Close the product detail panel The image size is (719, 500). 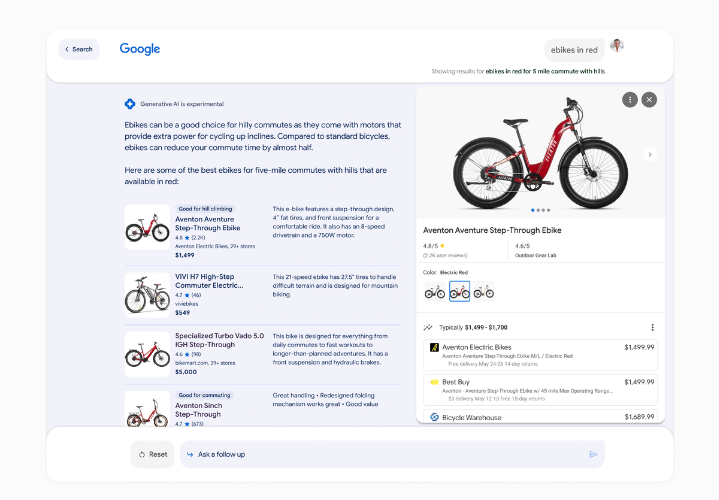tap(649, 99)
